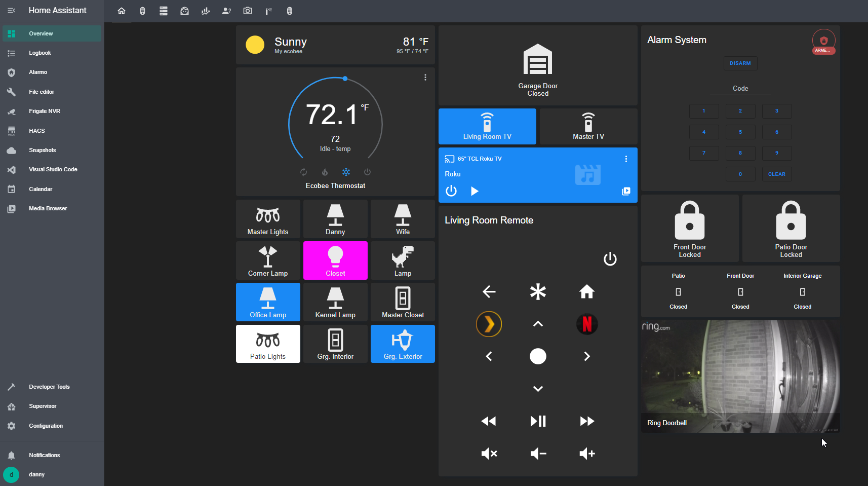Click the remote home button
This screenshot has width=868, height=486.
587,291
